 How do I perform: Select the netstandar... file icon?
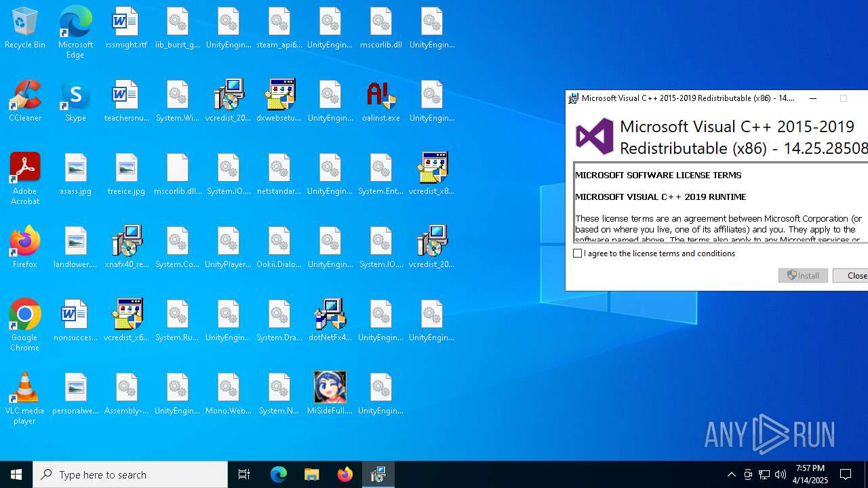(279, 175)
